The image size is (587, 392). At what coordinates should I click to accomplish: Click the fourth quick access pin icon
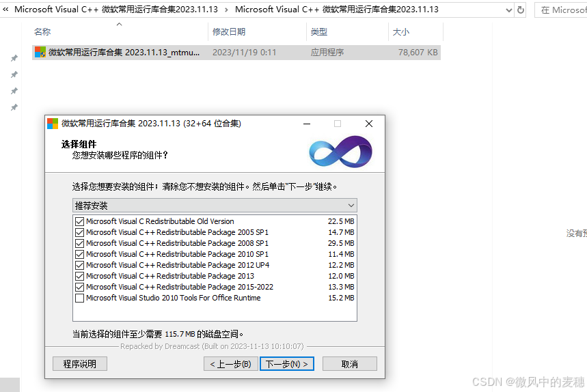14,107
